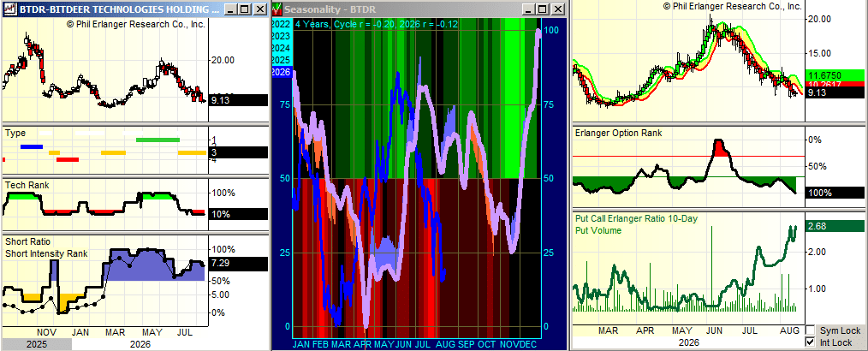Click the green Type 1 bar segment
Image resolution: width=868 pixels, height=351 pixels.
(x=158, y=140)
